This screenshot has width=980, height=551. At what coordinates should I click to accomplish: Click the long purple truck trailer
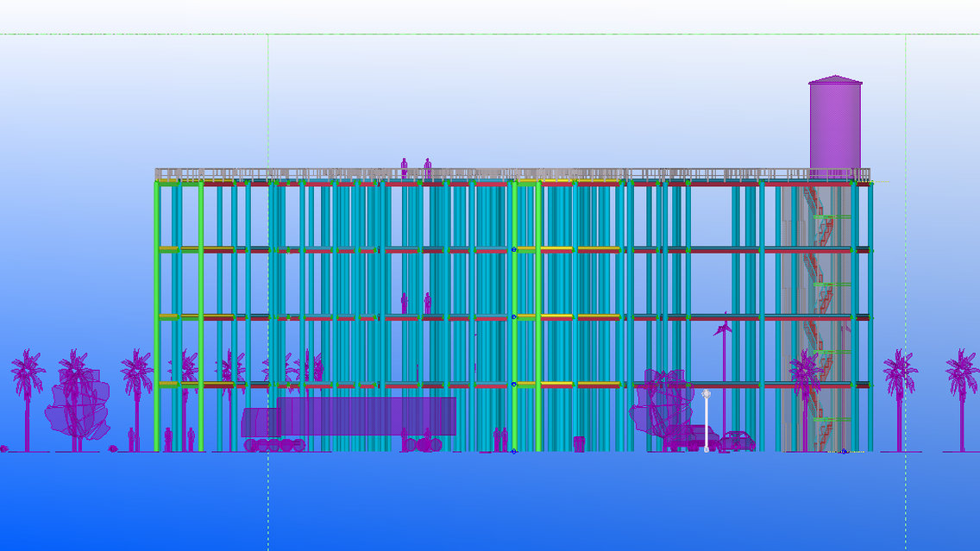click(x=367, y=416)
